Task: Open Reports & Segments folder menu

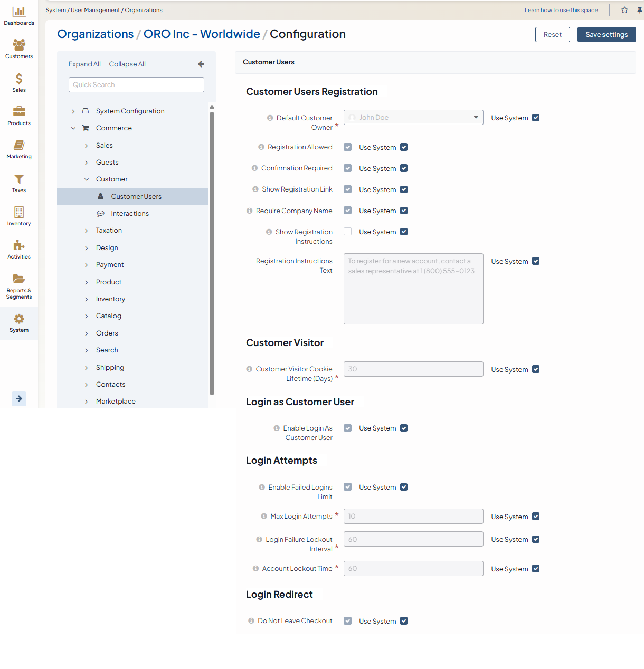Action: pos(19,286)
